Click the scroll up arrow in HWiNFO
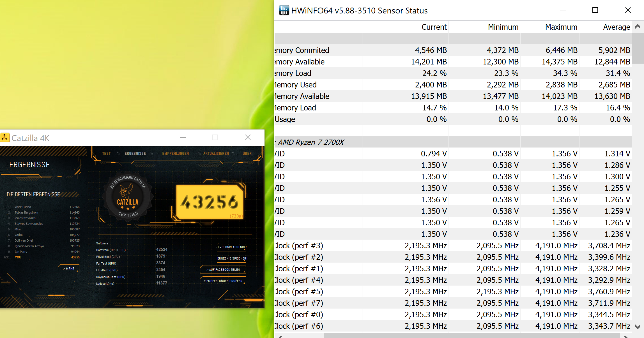Image resolution: width=644 pixels, height=338 pixels. [x=638, y=27]
